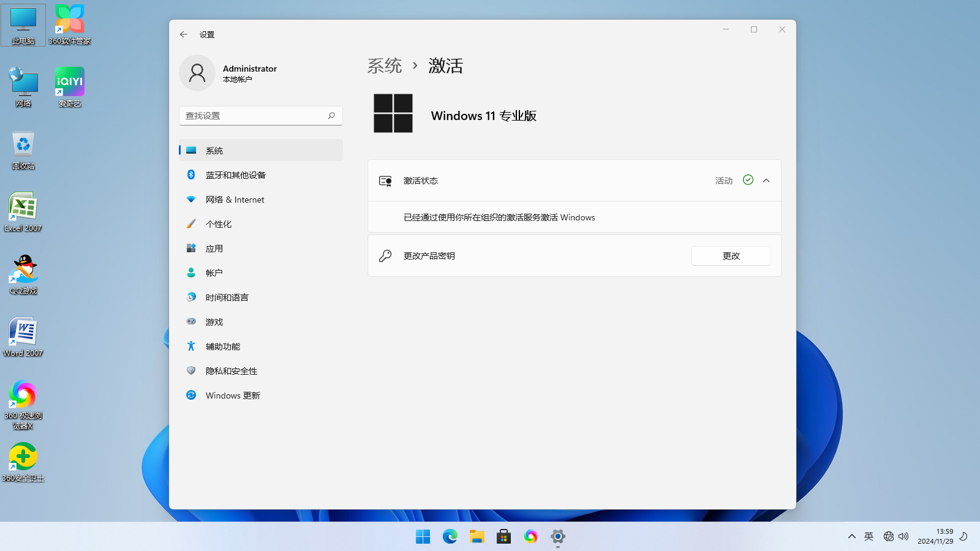Click the search magnifier icon in settings search
The height and width of the screenshot is (551, 980).
[x=331, y=115]
